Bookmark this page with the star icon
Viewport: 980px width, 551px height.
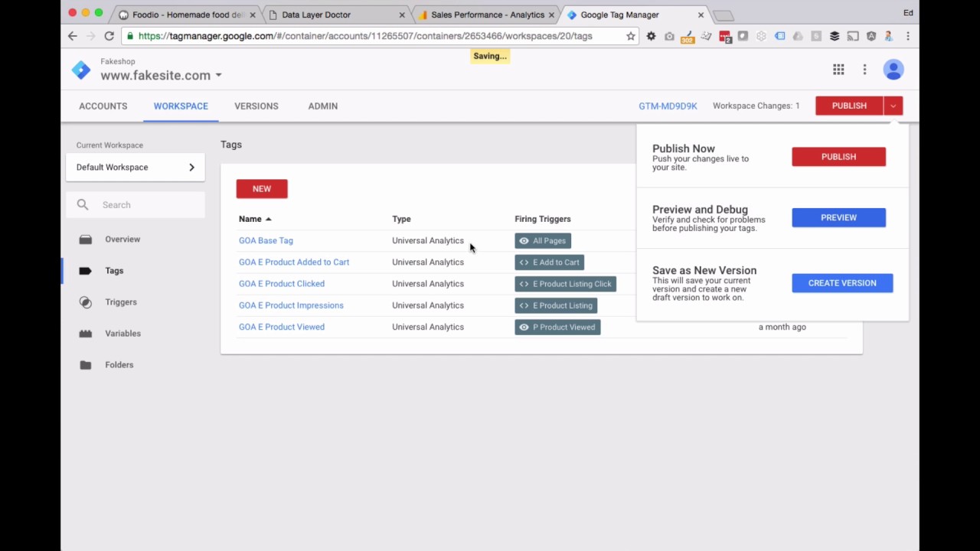click(x=631, y=36)
